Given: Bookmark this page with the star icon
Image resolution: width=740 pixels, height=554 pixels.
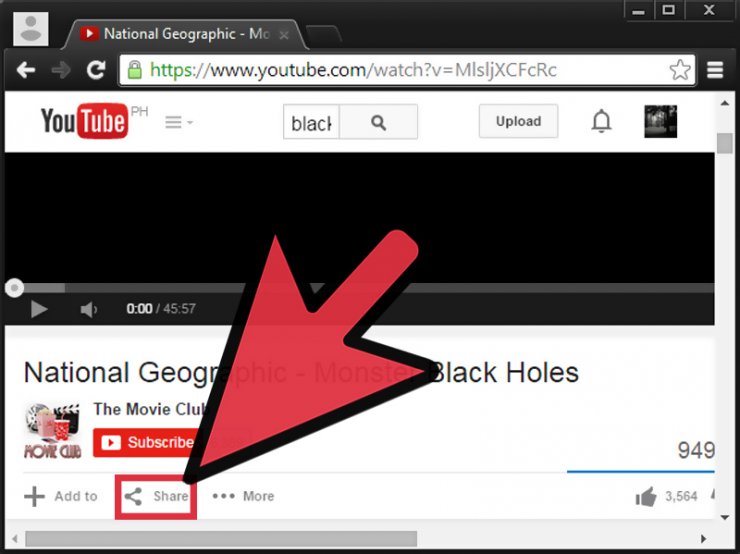Looking at the screenshot, I should click(680, 70).
